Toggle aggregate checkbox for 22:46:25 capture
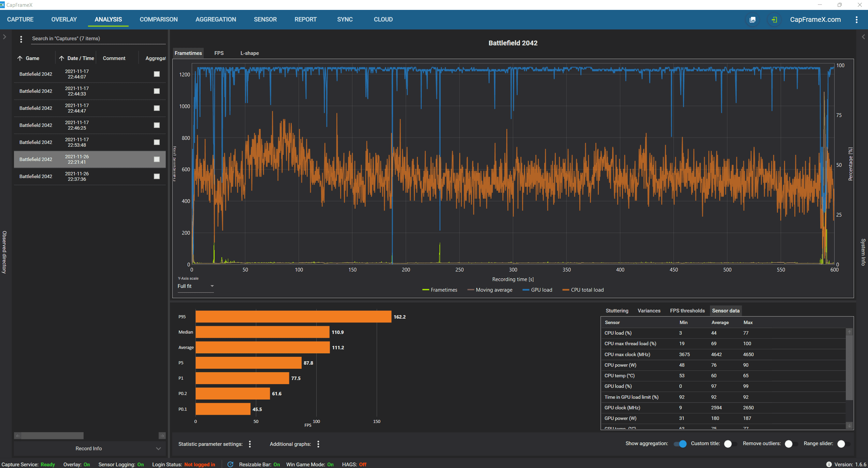Screen dimensions: 868x468 pyautogui.click(x=157, y=125)
